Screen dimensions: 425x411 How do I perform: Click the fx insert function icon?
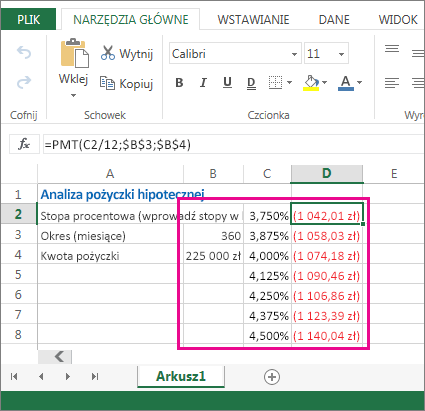coord(24,144)
